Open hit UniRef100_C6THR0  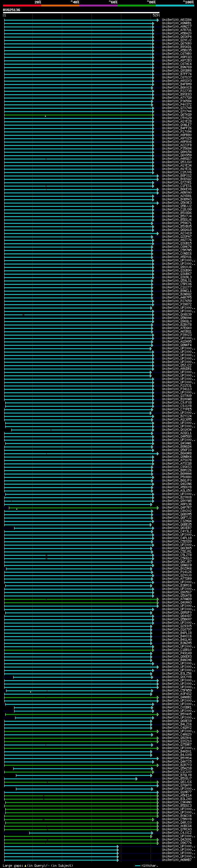click(x=176, y=54)
